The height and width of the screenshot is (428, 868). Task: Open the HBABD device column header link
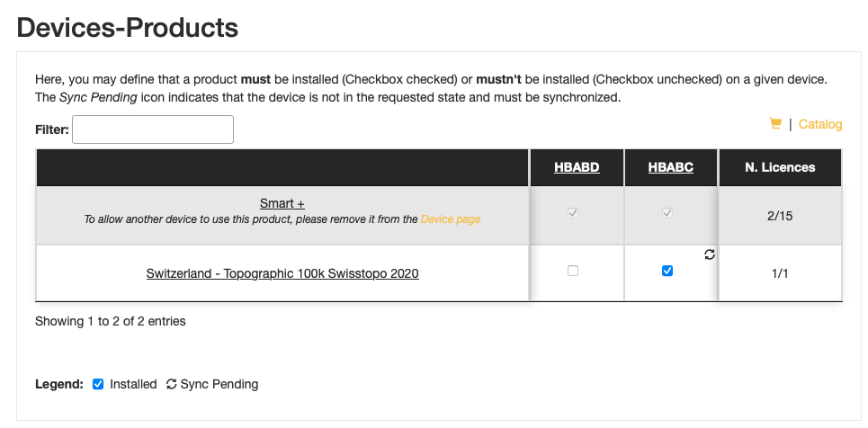click(x=577, y=167)
